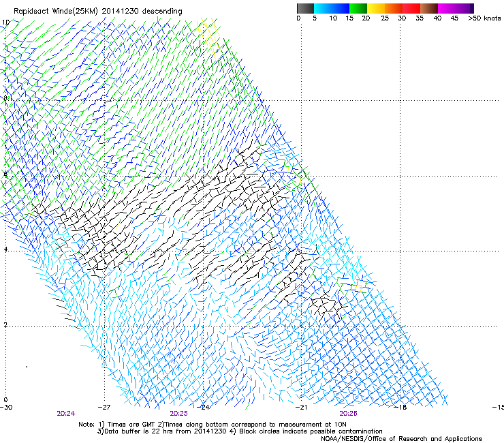
Task: Click the legend value '10'
Action: 333,18
